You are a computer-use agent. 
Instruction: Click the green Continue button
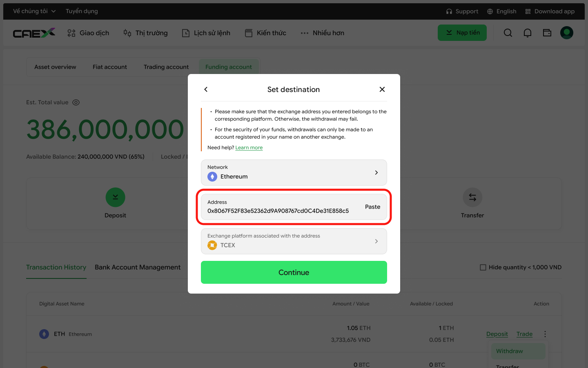click(x=294, y=272)
